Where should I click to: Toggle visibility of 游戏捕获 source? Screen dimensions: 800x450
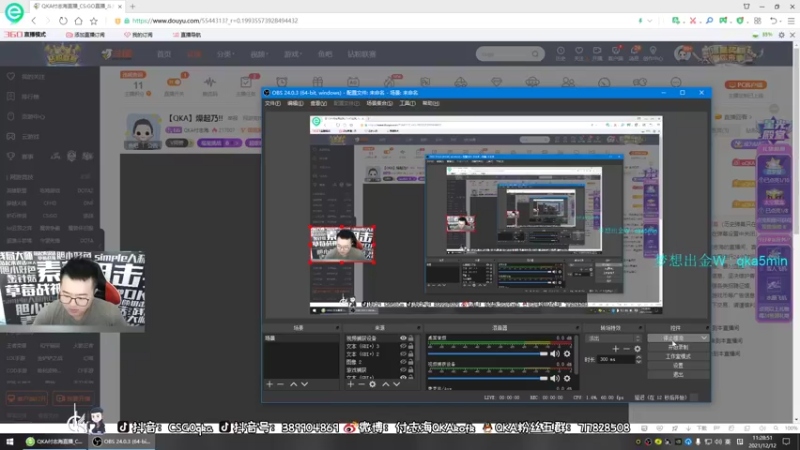(403, 369)
